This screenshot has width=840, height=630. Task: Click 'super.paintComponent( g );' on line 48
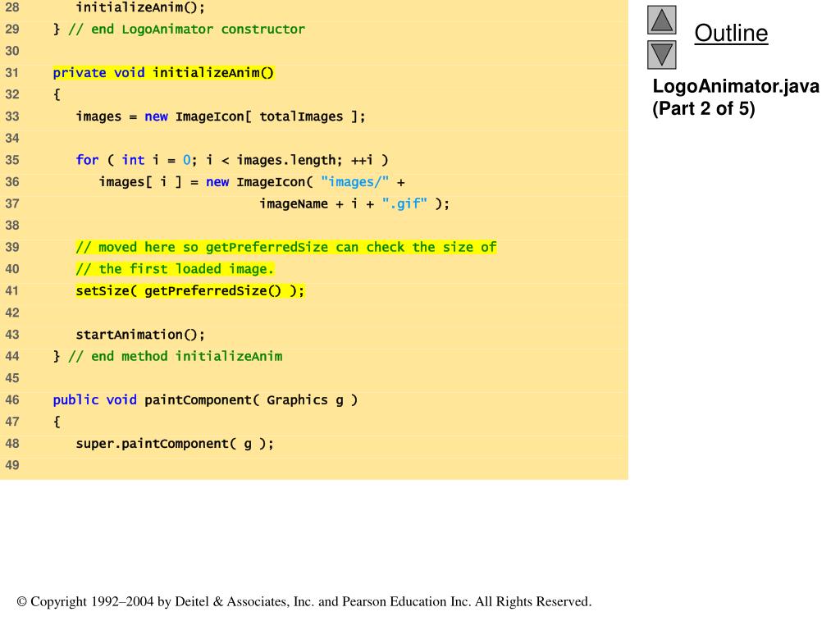point(175,444)
